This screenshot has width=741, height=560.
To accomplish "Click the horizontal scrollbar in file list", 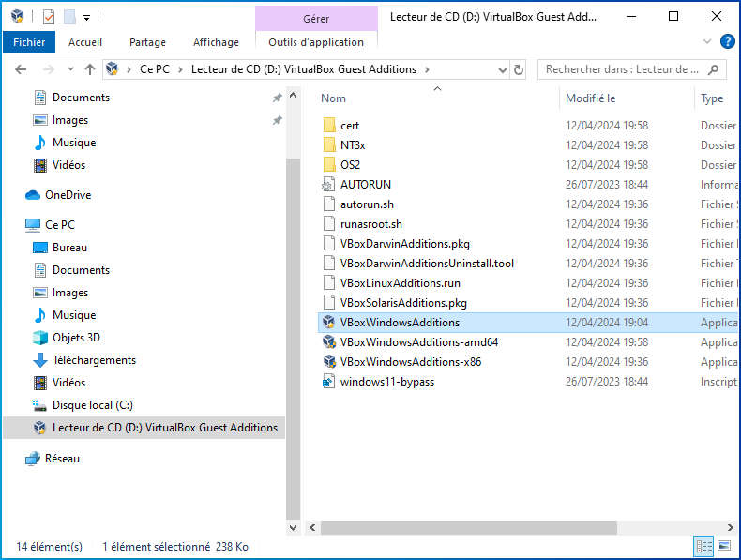I will [x=469, y=527].
